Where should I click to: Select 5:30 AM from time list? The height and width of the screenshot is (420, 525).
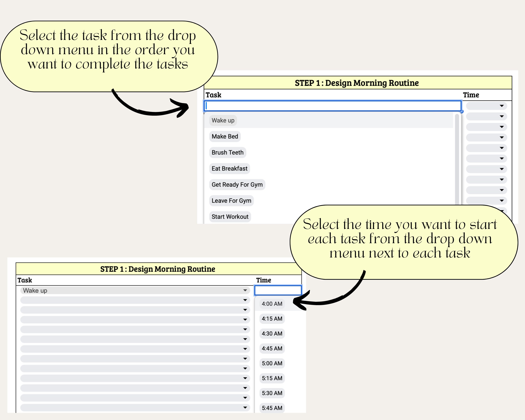(272, 393)
